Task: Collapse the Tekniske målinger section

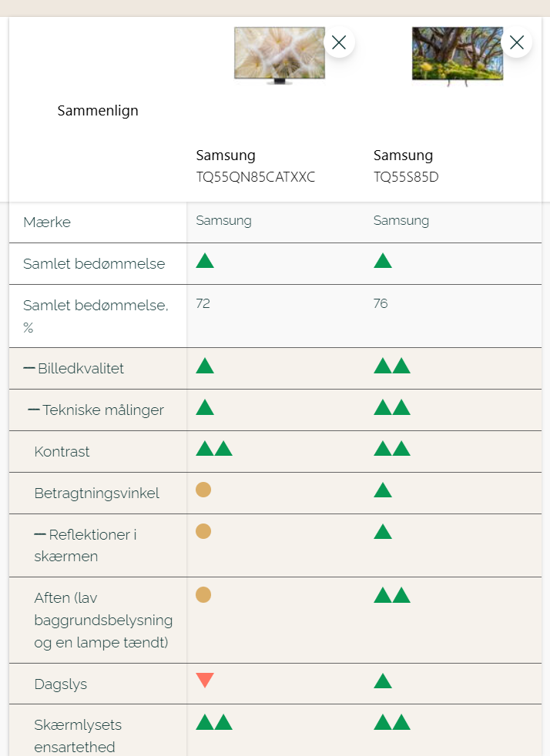Action: pos(34,410)
